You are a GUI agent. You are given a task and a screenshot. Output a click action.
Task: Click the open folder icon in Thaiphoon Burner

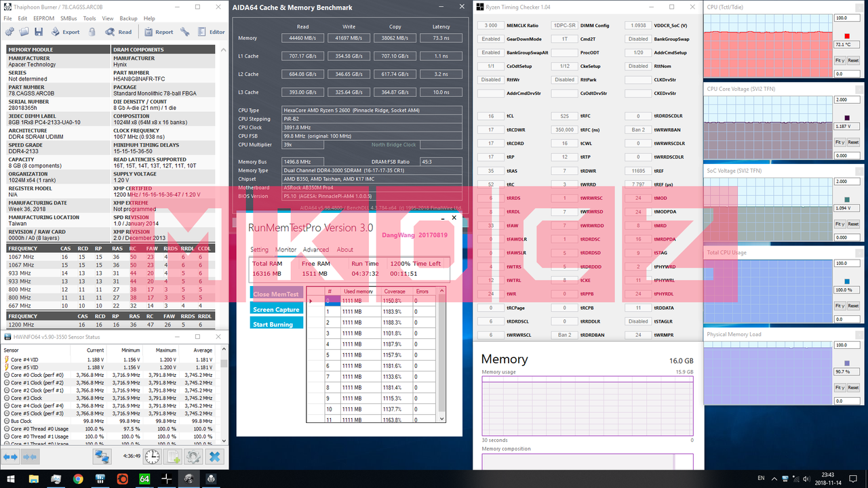[x=24, y=31]
